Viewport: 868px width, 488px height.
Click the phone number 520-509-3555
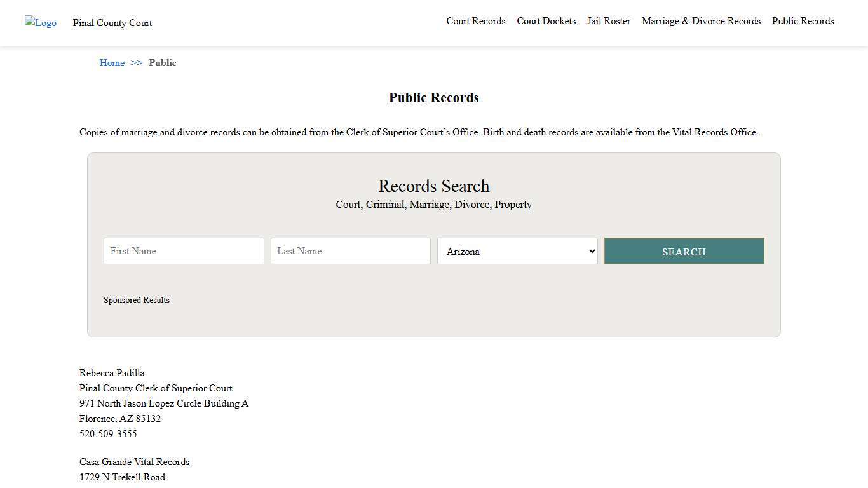(108, 433)
